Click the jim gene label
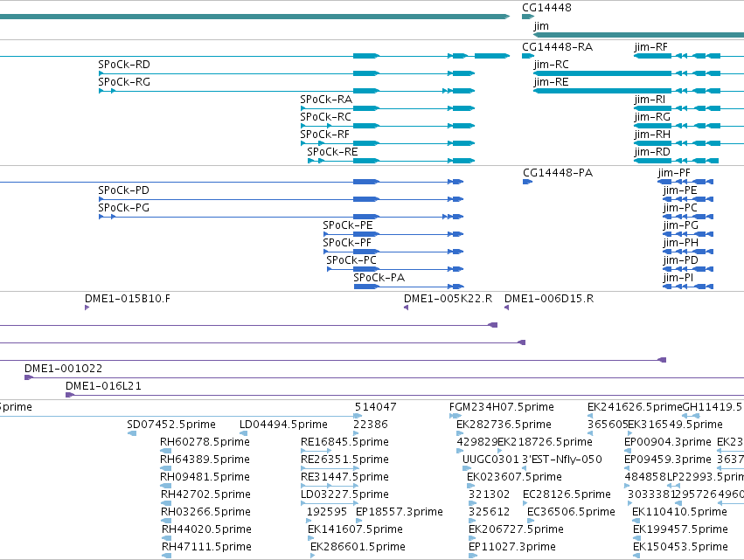This screenshot has width=744, height=560. [x=541, y=25]
